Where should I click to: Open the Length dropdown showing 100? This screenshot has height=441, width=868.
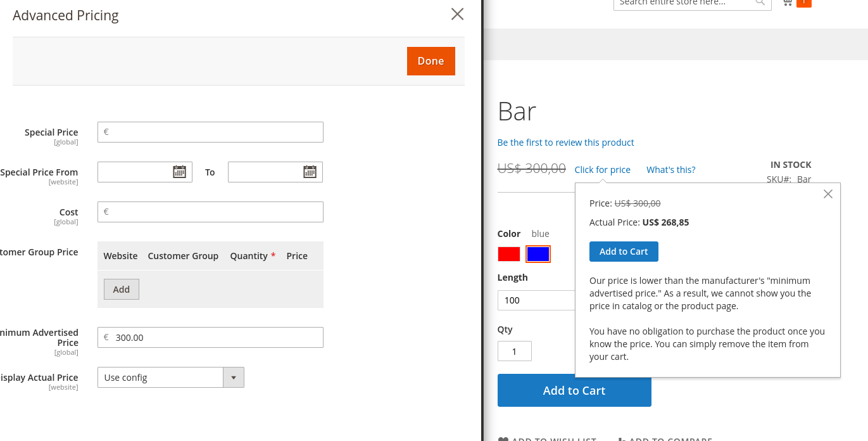coord(537,300)
